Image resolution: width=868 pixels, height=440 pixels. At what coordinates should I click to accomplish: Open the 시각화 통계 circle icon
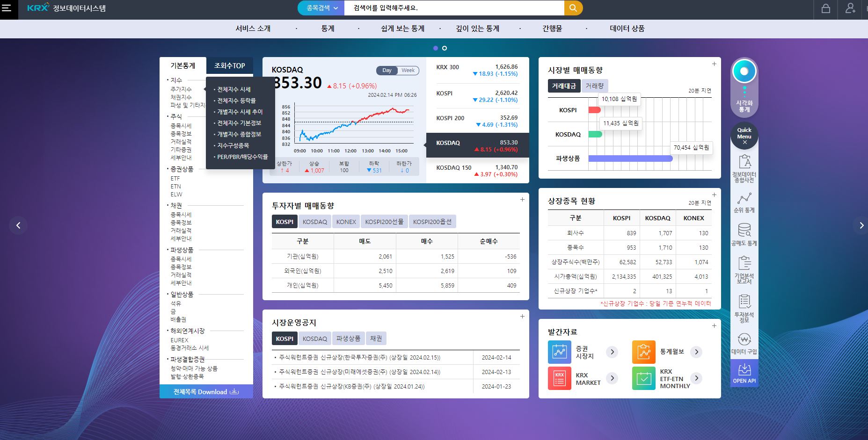coord(744,72)
